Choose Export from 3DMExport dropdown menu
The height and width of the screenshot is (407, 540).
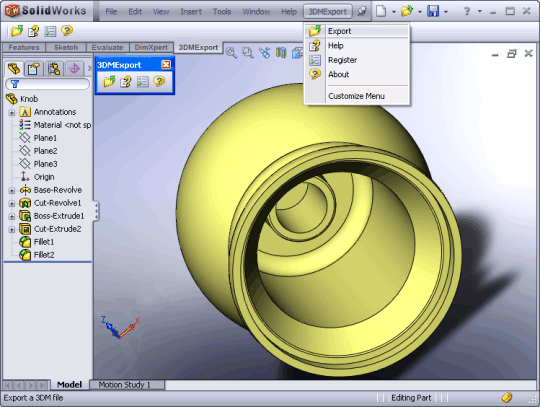pyautogui.click(x=357, y=31)
